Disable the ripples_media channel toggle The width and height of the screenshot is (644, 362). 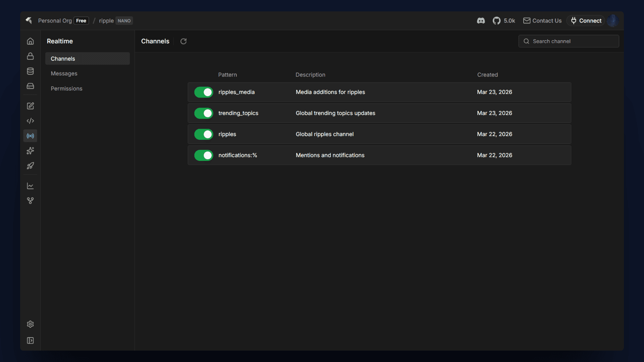tap(204, 92)
